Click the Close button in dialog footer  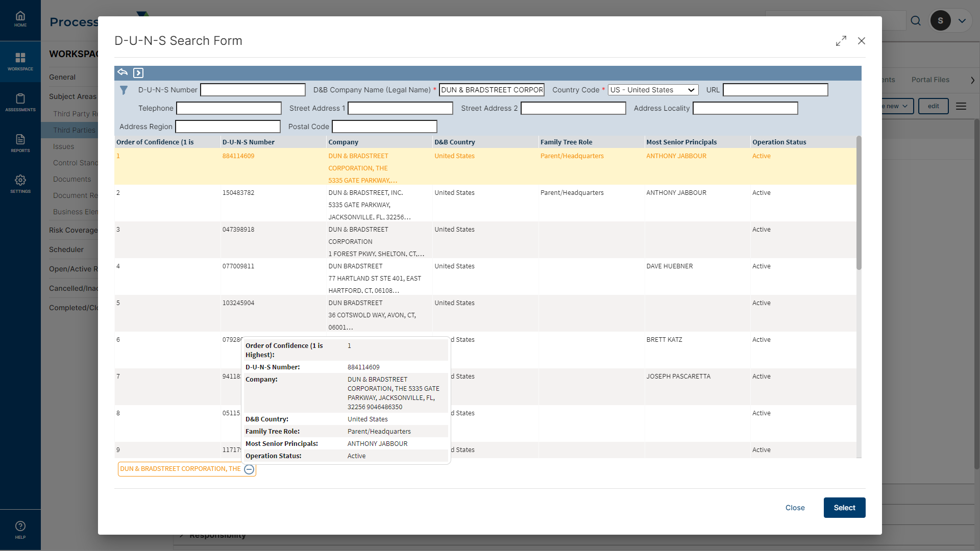pos(795,508)
